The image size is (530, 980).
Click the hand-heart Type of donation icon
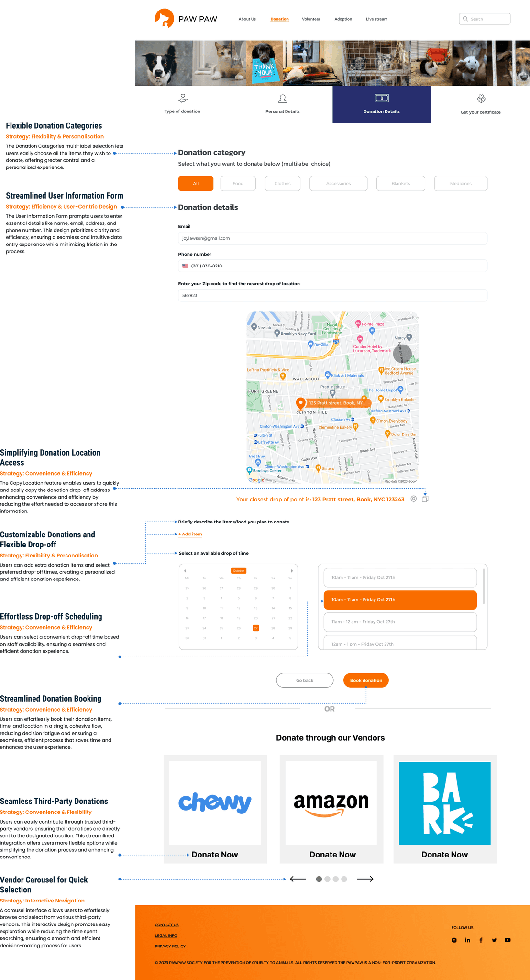(x=183, y=99)
